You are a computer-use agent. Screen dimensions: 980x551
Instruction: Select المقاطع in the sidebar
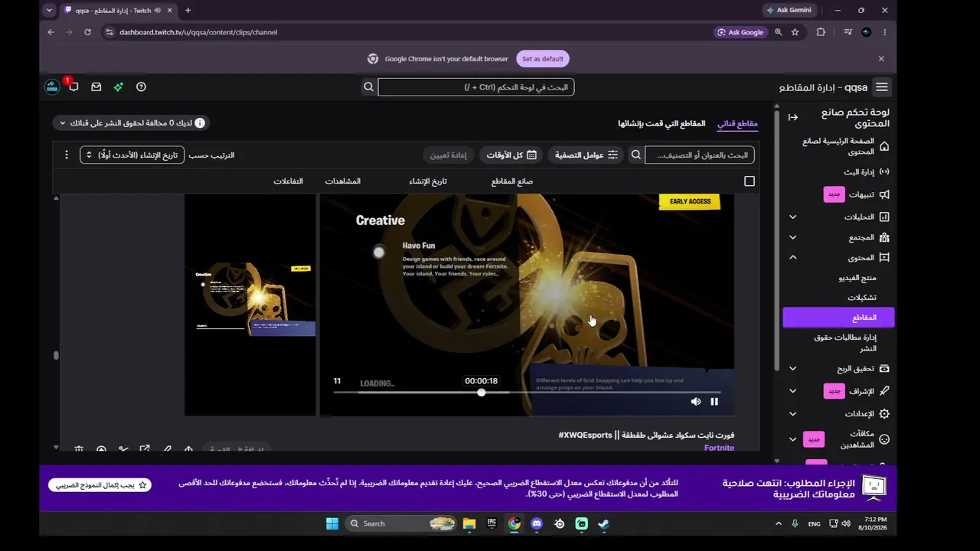pyautogui.click(x=838, y=318)
